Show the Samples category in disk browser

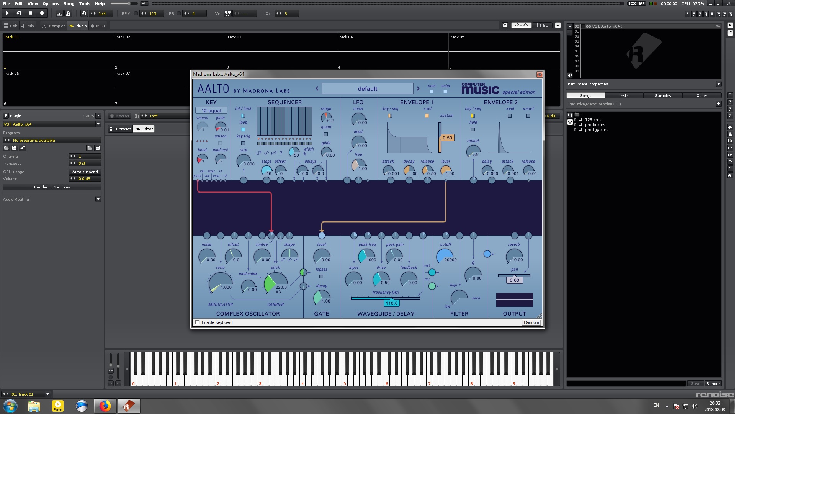pos(663,95)
